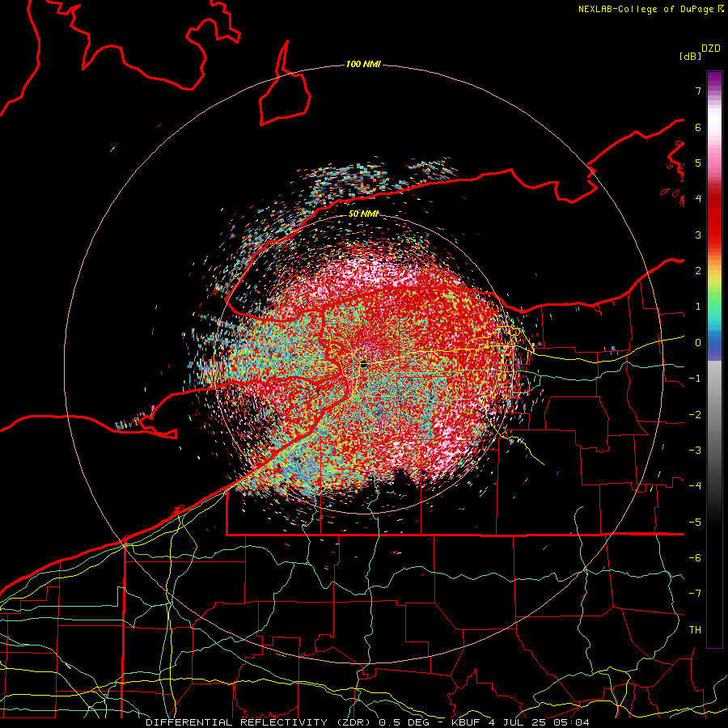The height and width of the screenshot is (728, 728).
Task: Click the legend value "-1"
Action: pyautogui.click(x=695, y=379)
